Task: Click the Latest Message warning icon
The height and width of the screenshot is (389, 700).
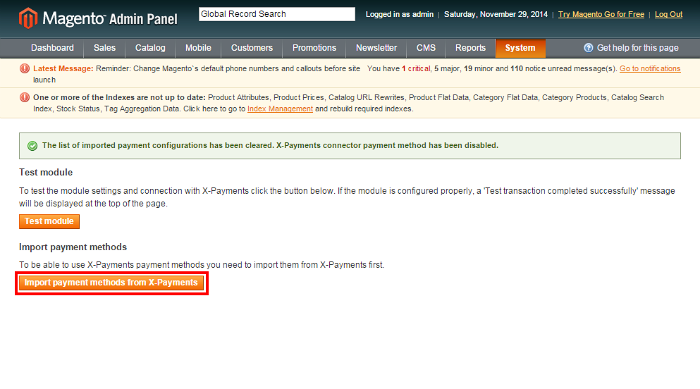Action: point(25,68)
